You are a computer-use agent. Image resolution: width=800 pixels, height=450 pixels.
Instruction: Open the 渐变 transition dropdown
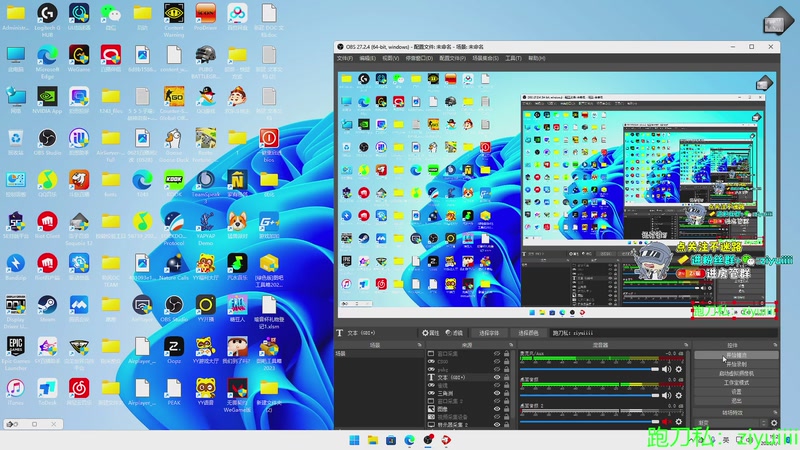[732, 422]
